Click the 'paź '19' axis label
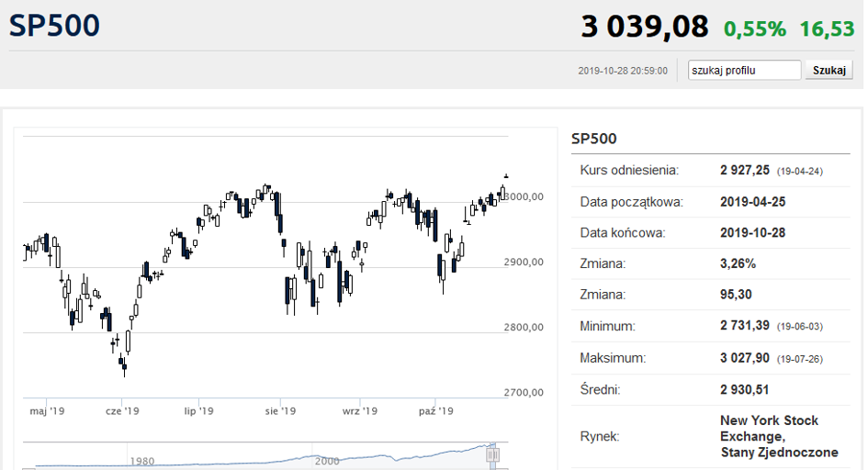 [435, 411]
